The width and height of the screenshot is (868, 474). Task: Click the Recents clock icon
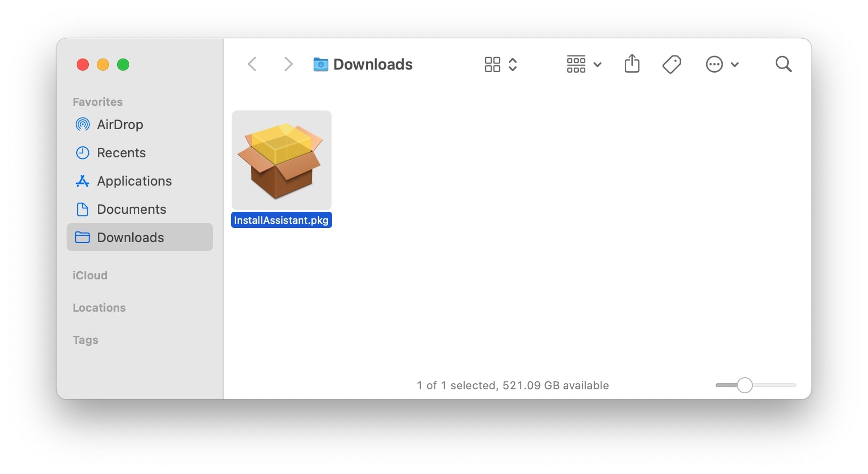point(82,153)
